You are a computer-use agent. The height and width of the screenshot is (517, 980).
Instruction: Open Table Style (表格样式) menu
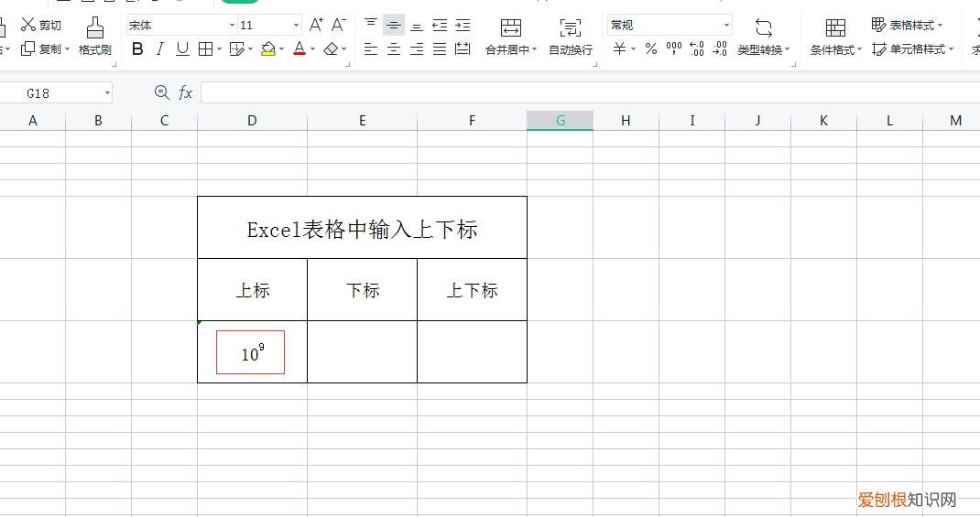click(907, 25)
